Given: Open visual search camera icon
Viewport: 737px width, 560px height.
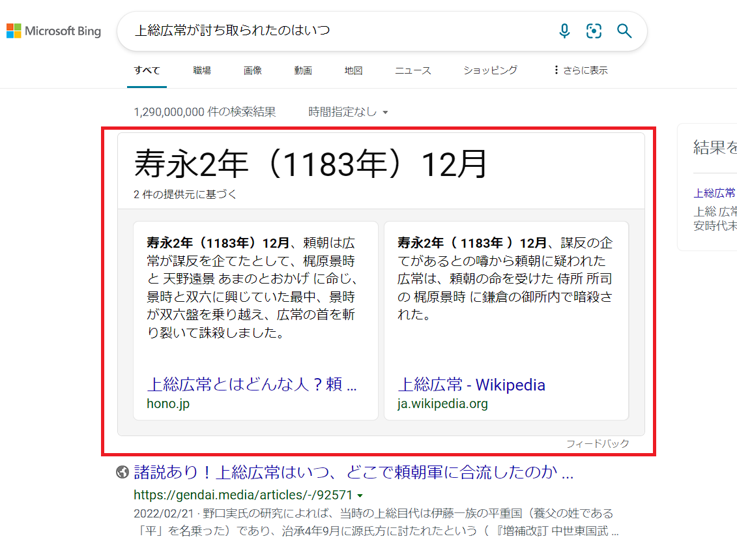Looking at the screenshot, I should (x=594, y=31).
